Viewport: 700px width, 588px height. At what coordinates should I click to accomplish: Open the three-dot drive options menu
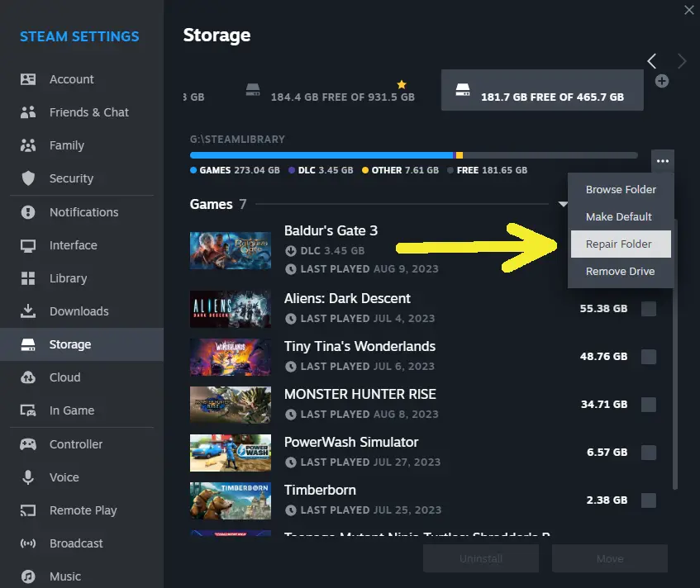(x=663, y=161)
